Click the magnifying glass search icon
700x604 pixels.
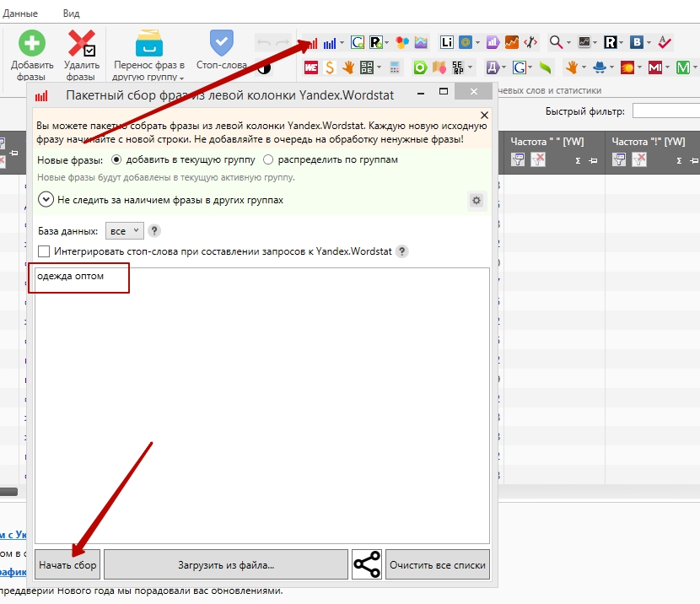pos(556,42)
